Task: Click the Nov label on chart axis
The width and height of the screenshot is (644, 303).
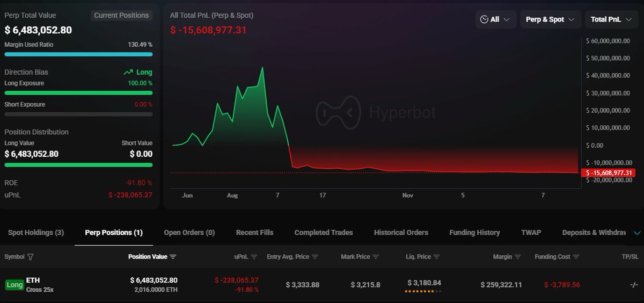Action: coord(408,196)
